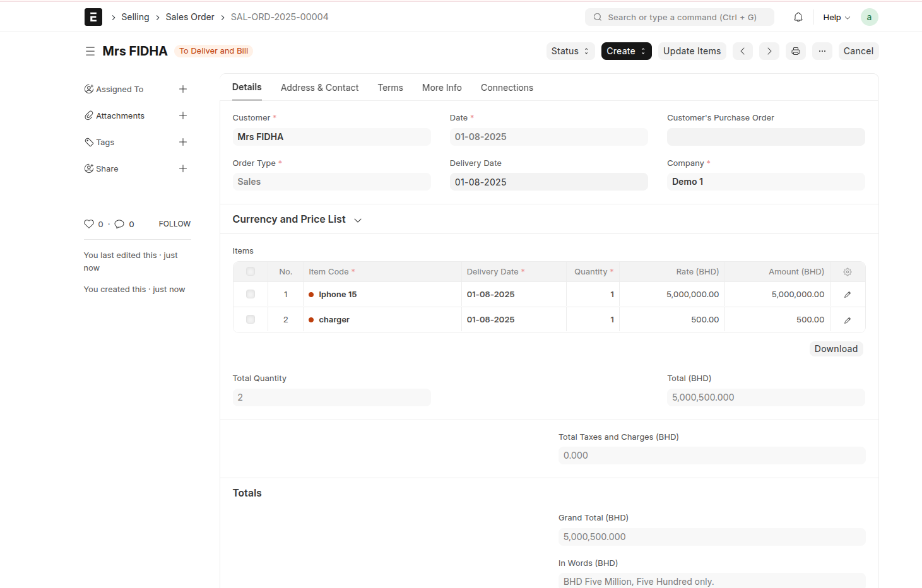Open items table column settings gear
The image size is (922, 588).
click(847, 272)
